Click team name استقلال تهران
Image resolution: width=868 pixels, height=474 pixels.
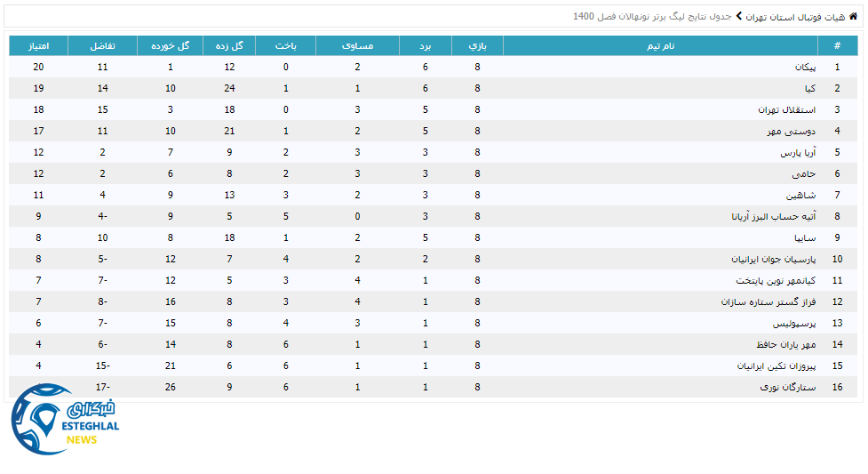click(780, 110)
